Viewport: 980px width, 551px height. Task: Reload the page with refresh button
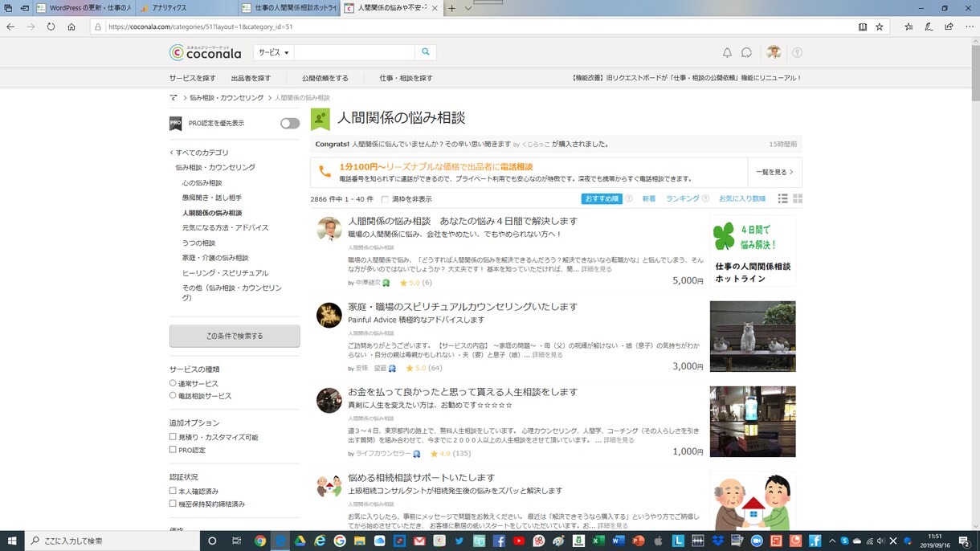51,27
